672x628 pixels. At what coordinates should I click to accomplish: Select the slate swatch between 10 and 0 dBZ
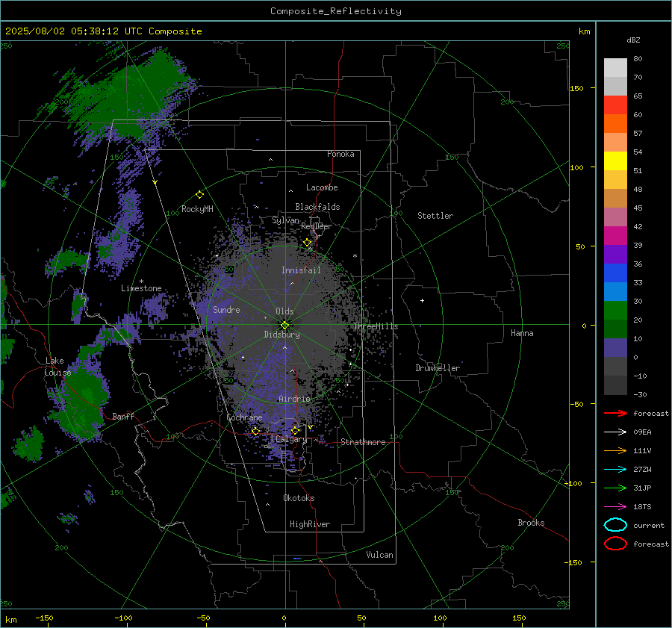tap(615, 347)
